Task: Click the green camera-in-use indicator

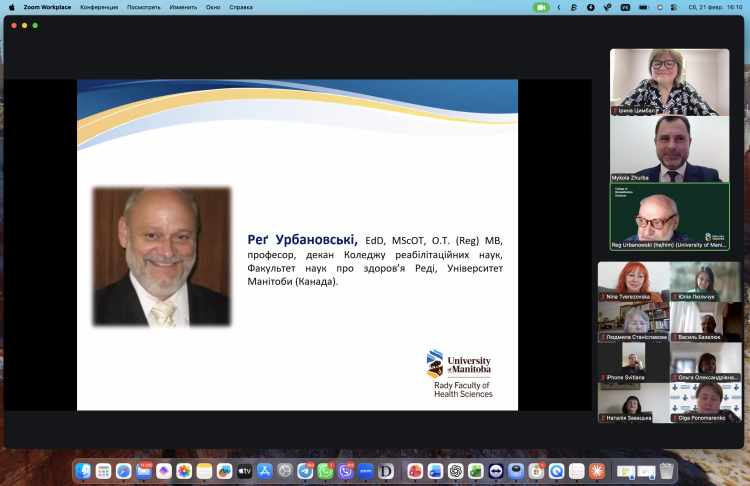Action: [541, 7]
